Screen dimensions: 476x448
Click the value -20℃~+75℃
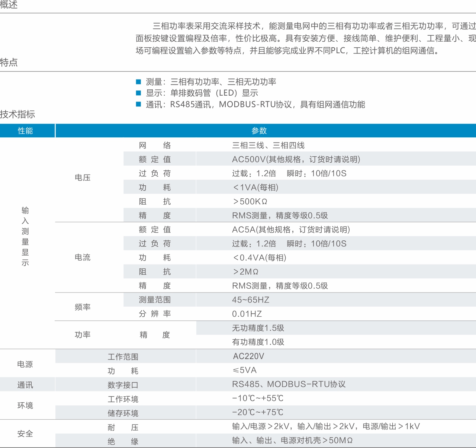click(x=258, y=413)
